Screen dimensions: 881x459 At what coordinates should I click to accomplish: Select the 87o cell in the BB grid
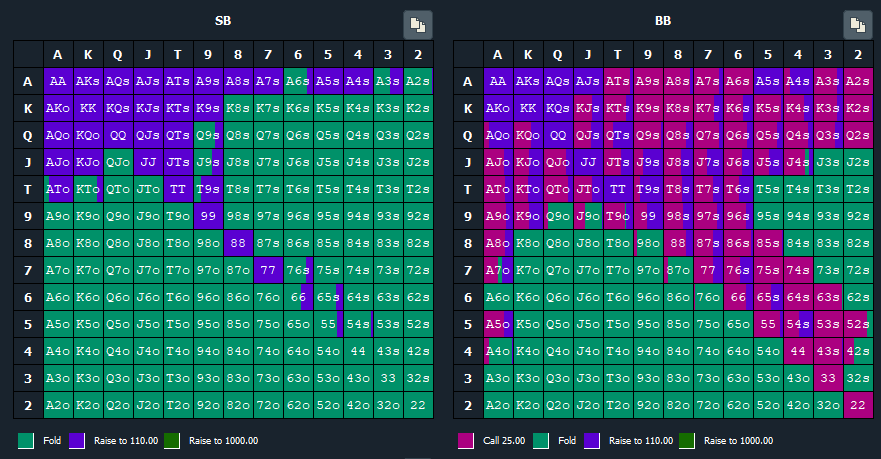pyautogui.click(x=678, y=270)
